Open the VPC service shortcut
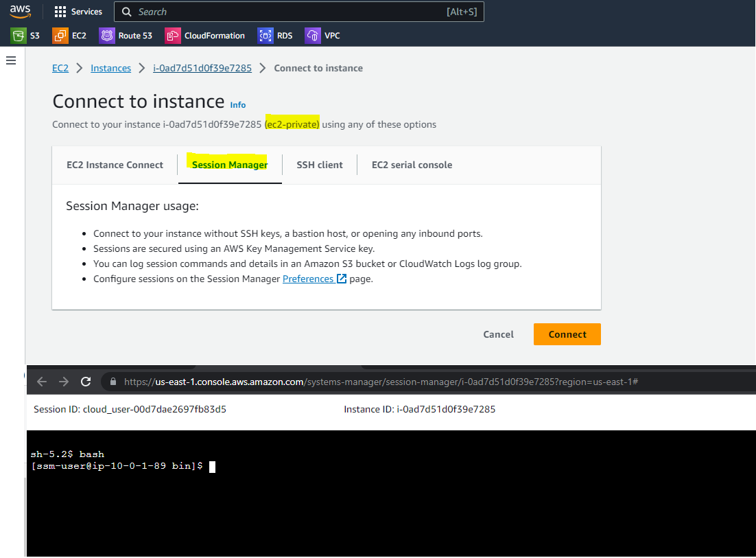This screenshot has width=756, height=558. click(323, 36)
